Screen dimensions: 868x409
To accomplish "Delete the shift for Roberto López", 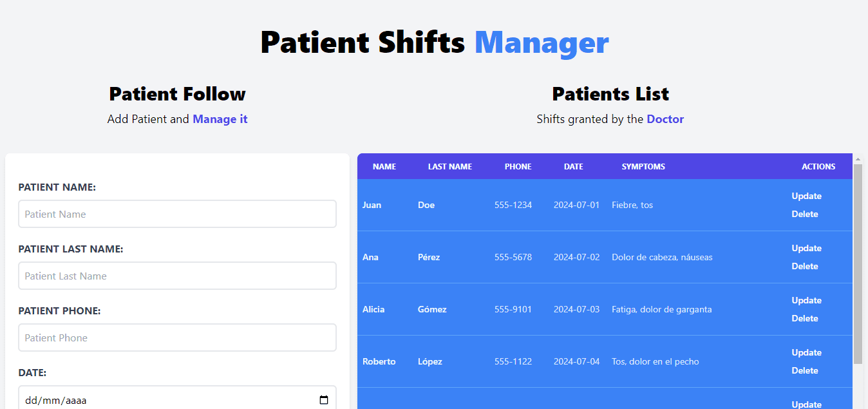I will pos(805,370).
